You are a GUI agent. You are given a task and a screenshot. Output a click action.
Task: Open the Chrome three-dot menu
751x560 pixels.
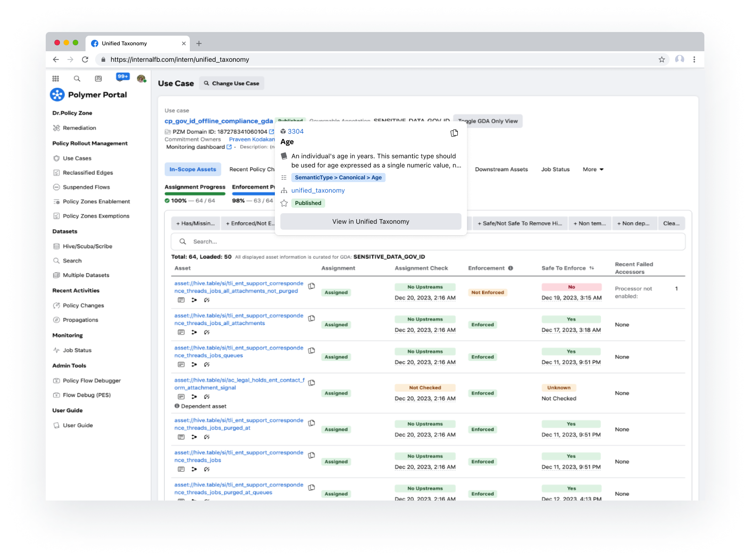point(694,59)
